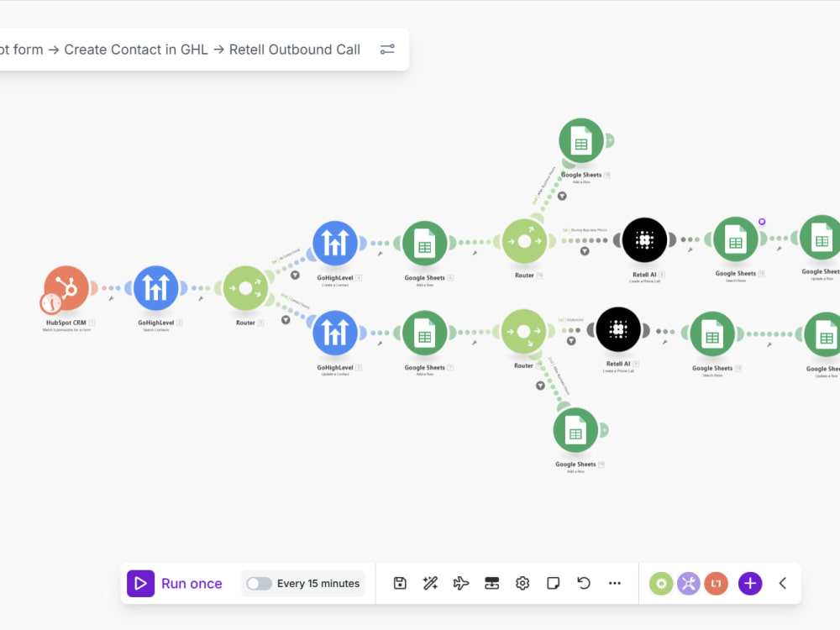Open topmost Google Sheets Add a Row module

(x=581, y=141)
